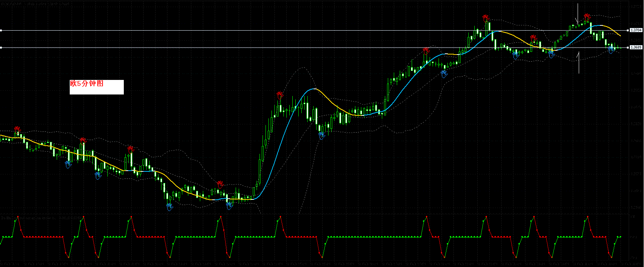Select blue hand nearest the 1.3689 price tag
The image size is (644, 267).
pos(612,50)
